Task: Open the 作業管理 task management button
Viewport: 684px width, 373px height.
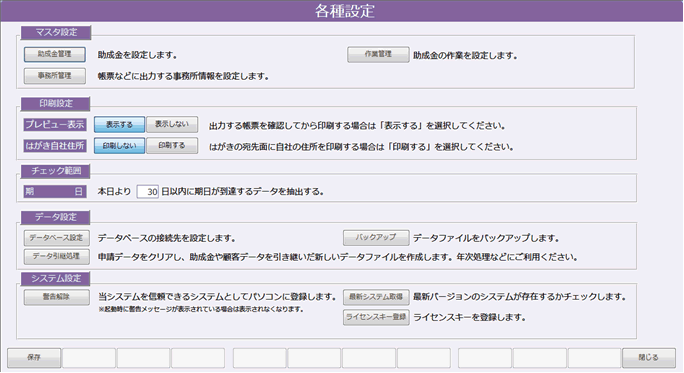Action: point(378,55)
